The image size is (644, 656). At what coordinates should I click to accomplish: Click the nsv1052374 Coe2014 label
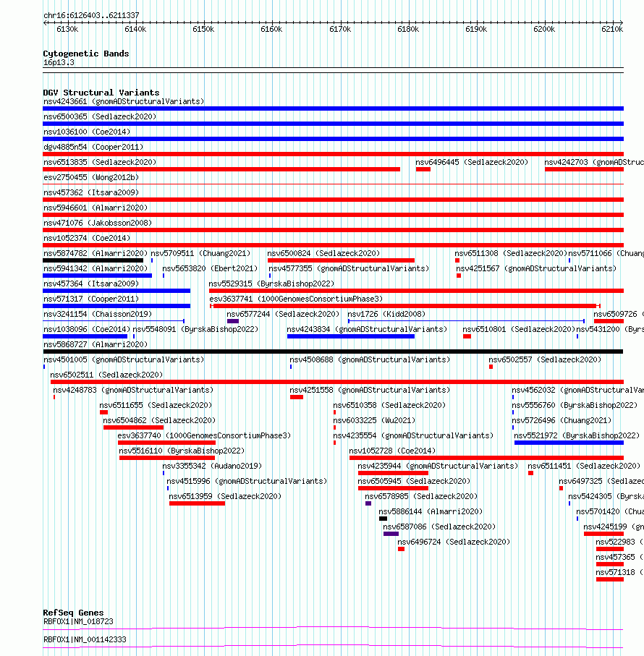pos(87,239)
